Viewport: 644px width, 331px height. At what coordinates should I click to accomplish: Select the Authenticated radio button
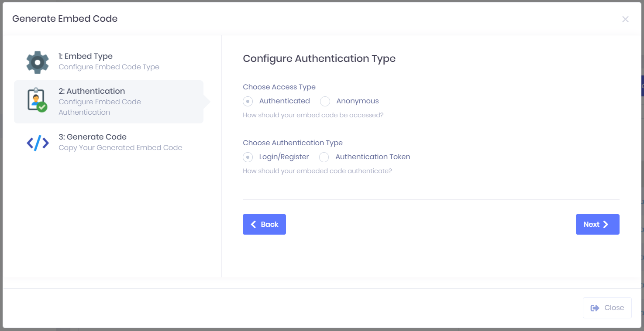point(248,102)
